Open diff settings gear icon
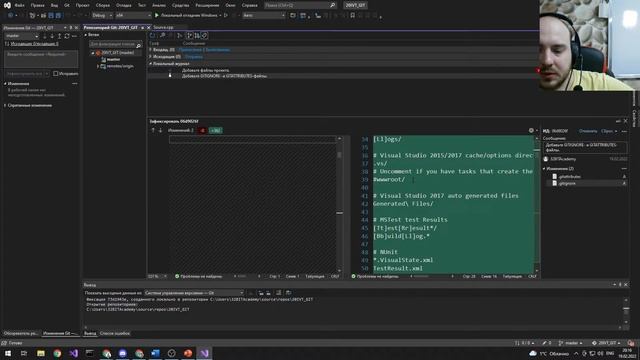 531,131
